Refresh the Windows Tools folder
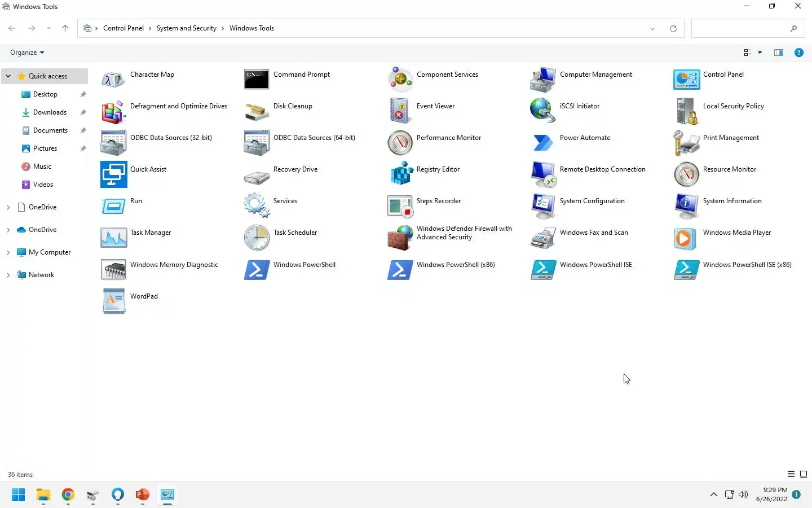The width and height of the screenshot is (812, 508). click(673, 28)
